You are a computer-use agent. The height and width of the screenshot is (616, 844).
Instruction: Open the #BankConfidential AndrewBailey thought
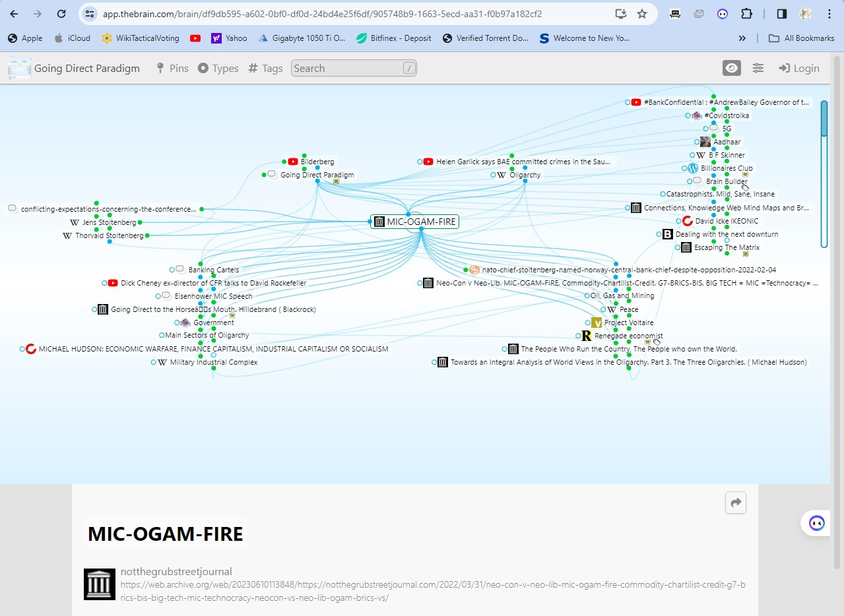727,102
